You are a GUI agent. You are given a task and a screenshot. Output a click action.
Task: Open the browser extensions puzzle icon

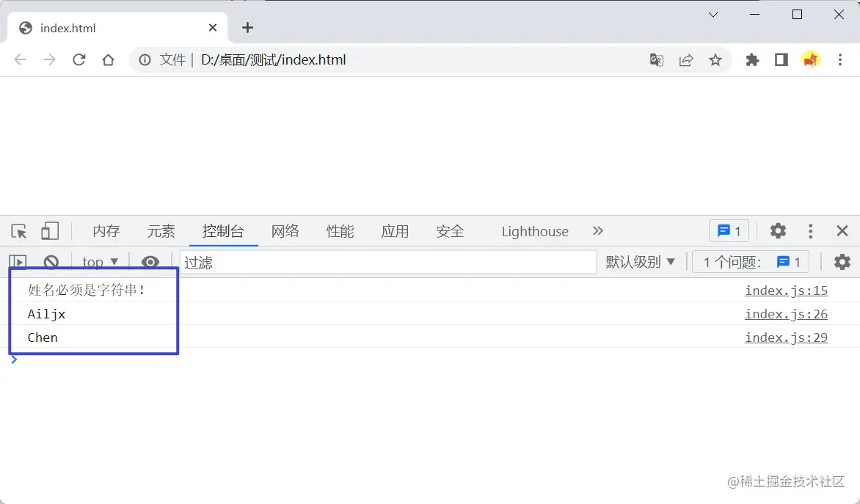tap(752, 60)
